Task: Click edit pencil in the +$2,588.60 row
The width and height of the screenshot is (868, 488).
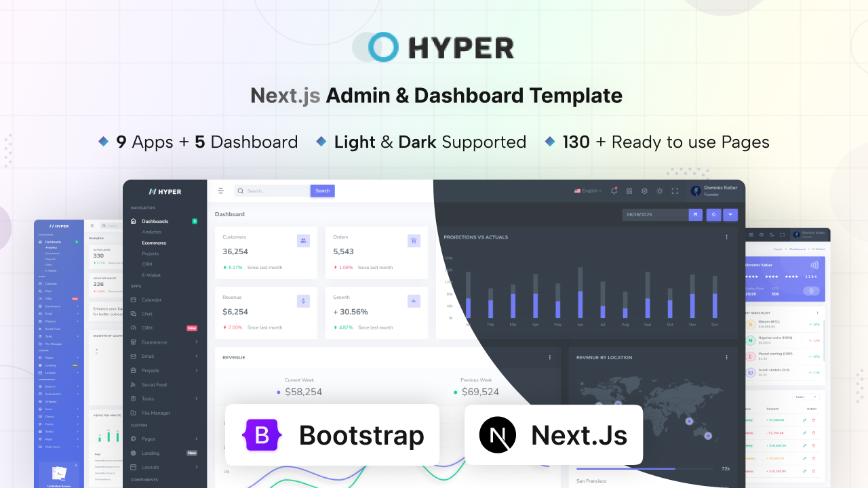Action: 804,420
